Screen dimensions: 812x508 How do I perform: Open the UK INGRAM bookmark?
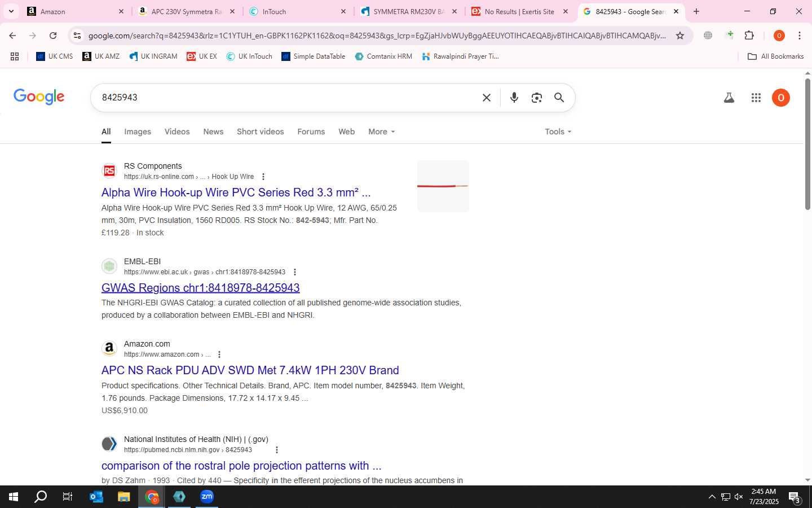pyautogui.click(x=153, y=56)
